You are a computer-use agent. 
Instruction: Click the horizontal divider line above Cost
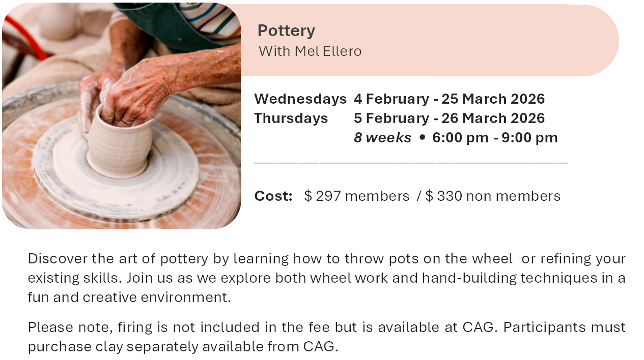coord(411,162)
